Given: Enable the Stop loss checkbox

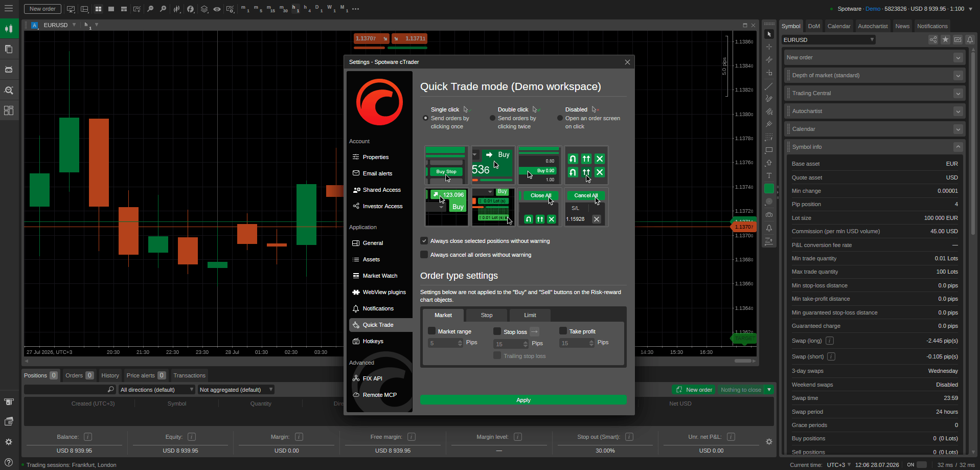Looking at the screenshot, I should 497,331.
